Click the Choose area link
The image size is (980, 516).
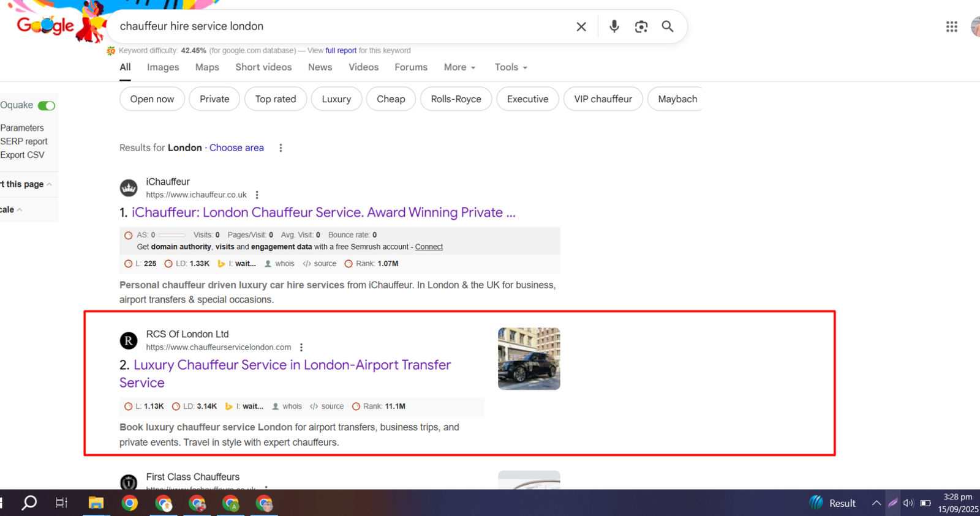(236, 148)
